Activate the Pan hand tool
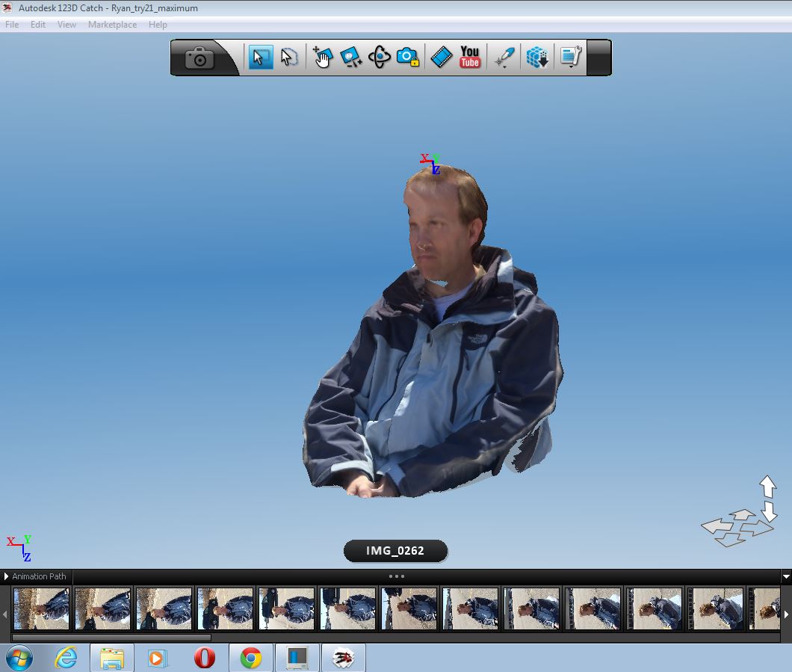The width and height of the screenshot is (792, 672). click(322, 57)
